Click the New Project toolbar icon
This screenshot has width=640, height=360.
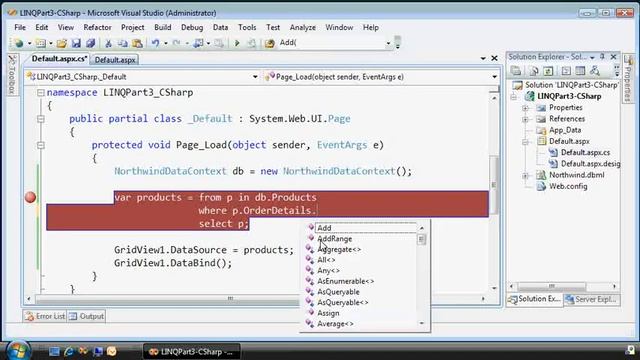tap(18, 43)
